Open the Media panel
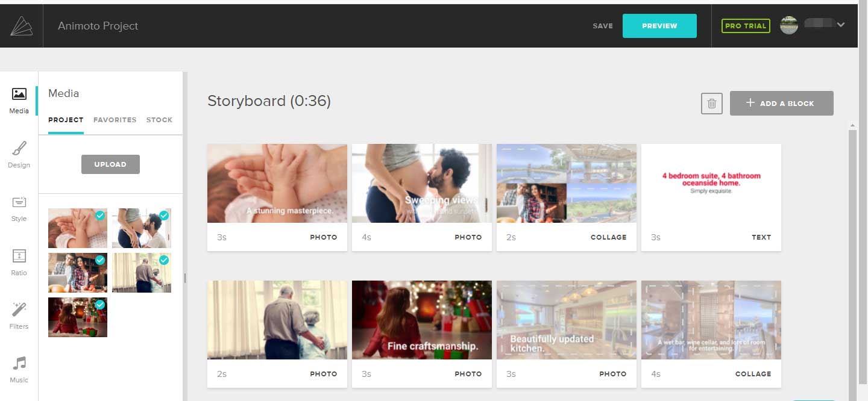This screenshot has height=401, width=868. (19, 99)
